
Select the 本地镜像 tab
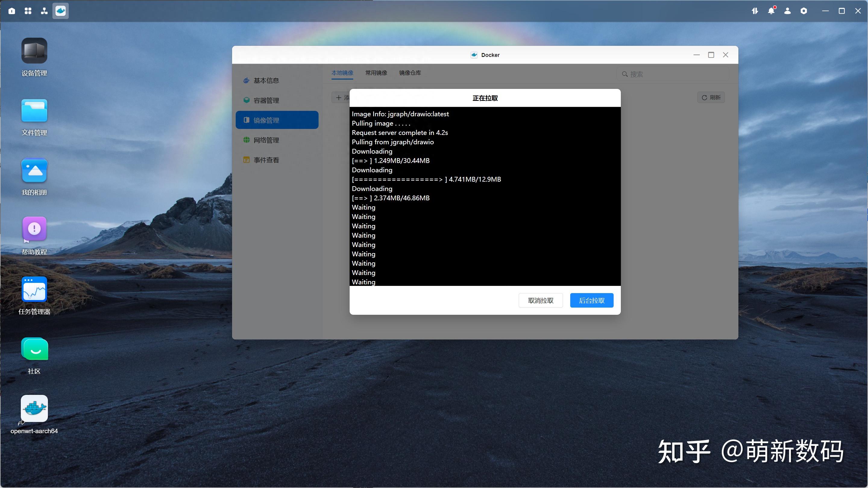point(342,73)
